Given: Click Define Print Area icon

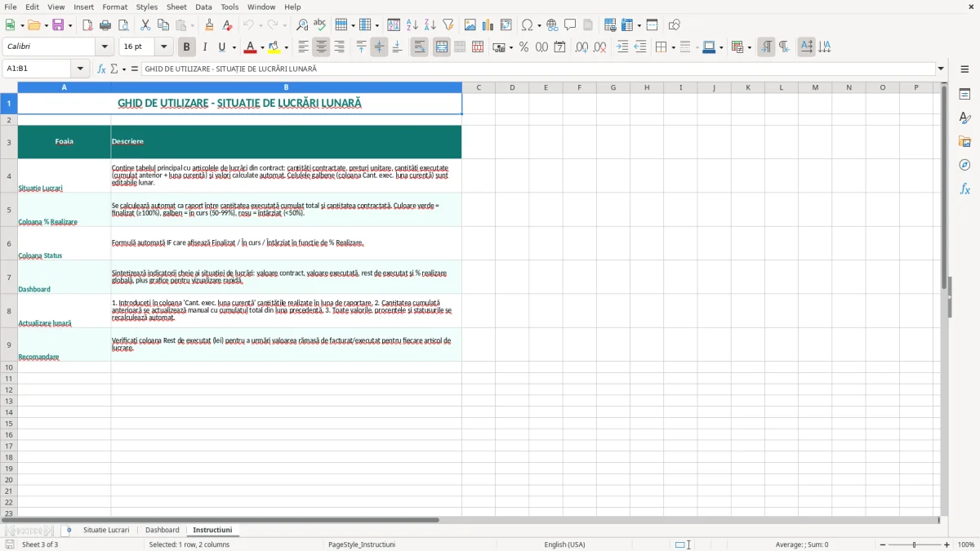Looking at the screenshot, I should (x=610, y=25).
